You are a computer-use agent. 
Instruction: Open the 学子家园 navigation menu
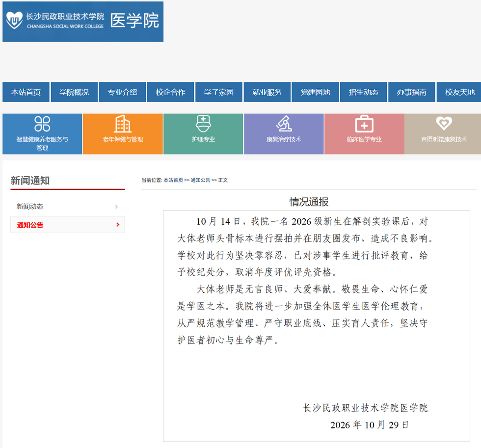219,92
